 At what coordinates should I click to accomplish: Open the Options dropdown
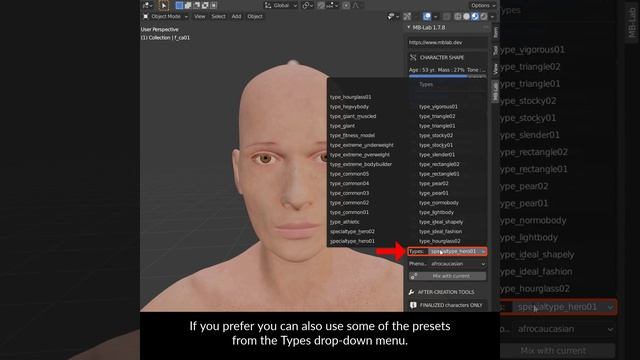pos(483,5)
